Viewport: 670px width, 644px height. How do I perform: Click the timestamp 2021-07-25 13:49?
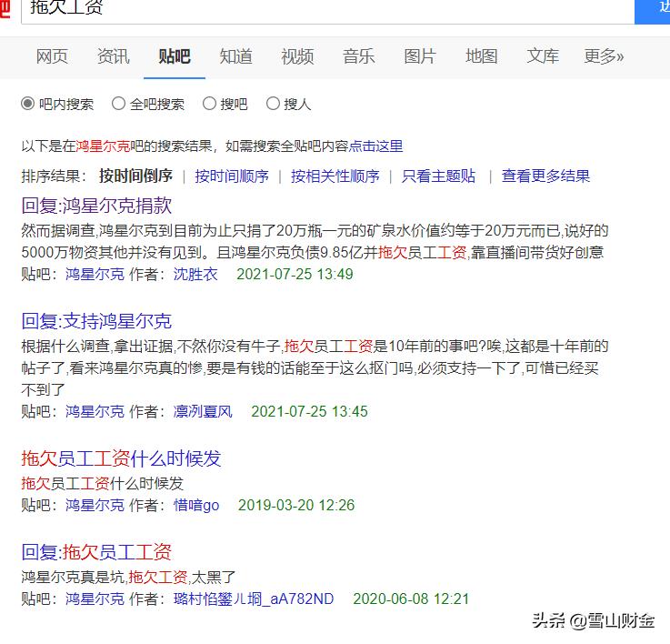(295, 274)
